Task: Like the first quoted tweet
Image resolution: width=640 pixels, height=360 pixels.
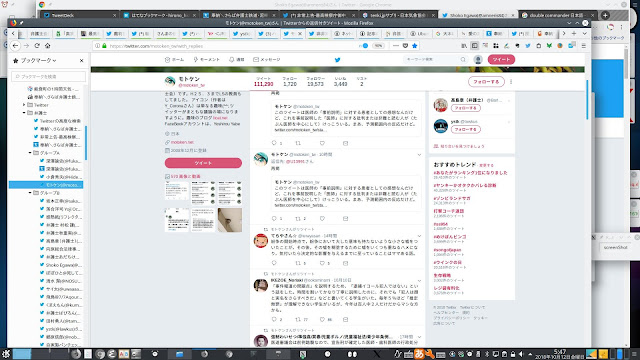Action: point(322,143)
